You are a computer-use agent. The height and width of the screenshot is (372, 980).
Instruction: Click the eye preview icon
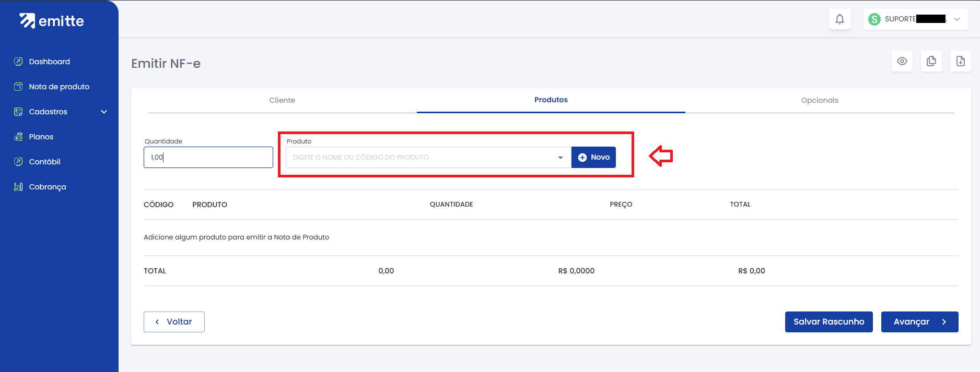(x=902, y=62)
